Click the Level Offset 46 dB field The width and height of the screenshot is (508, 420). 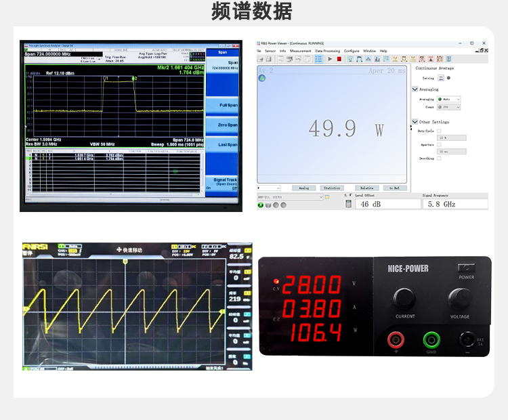tap(386, 204)
